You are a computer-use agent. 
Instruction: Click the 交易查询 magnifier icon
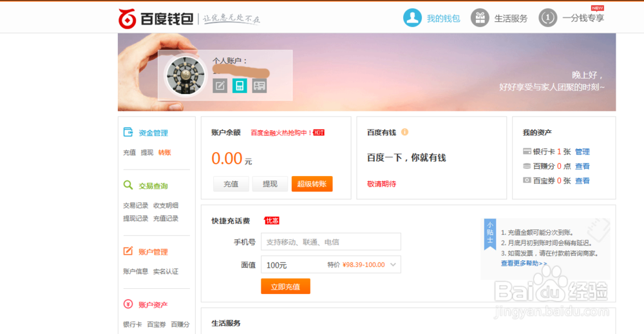pyautogui.click(x=128, y=186)
